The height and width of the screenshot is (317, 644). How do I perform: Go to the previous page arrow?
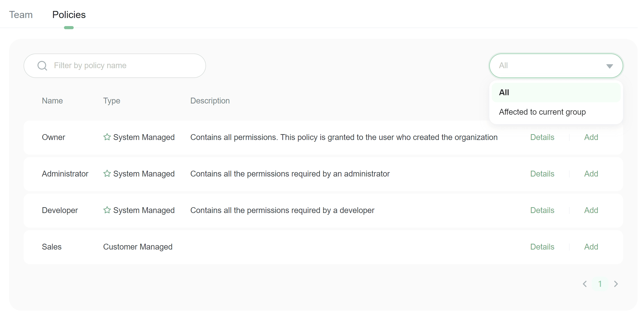click(585, 284)
